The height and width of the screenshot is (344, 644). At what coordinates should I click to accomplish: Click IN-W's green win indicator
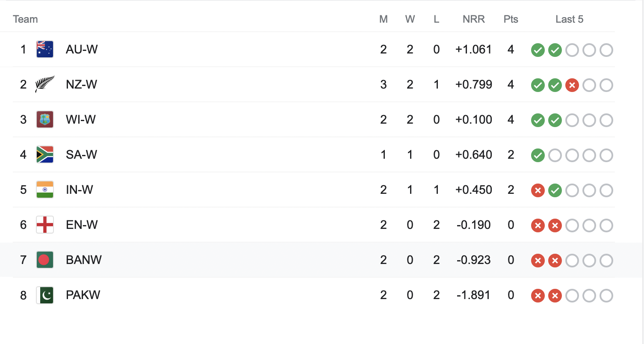point(555,191)
